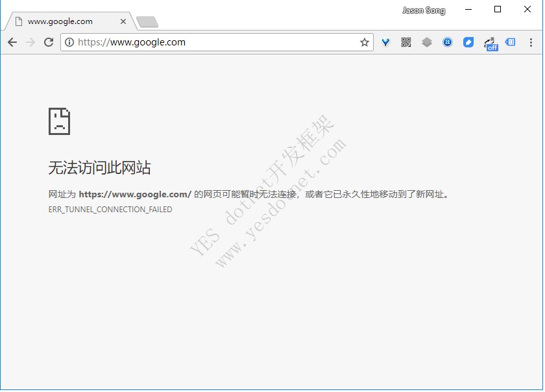Open the blue square tag extension

coord(468,42)
